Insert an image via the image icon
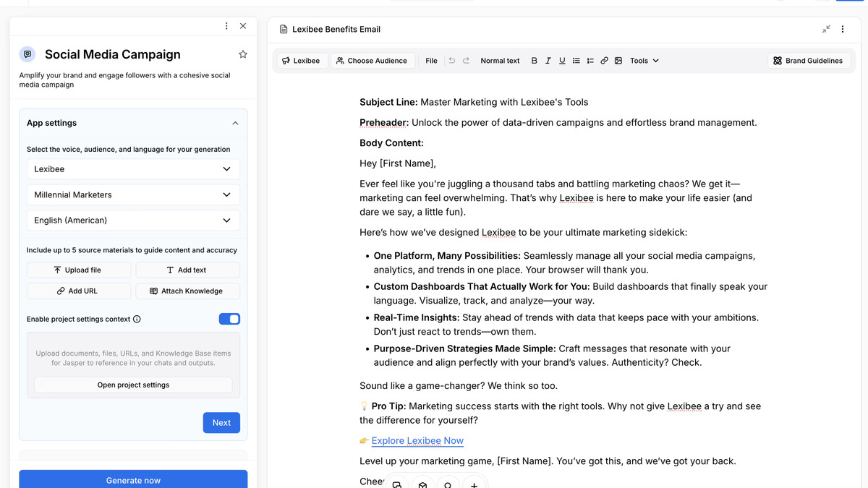Screen dimensions: 868x488 coord(618,61)
